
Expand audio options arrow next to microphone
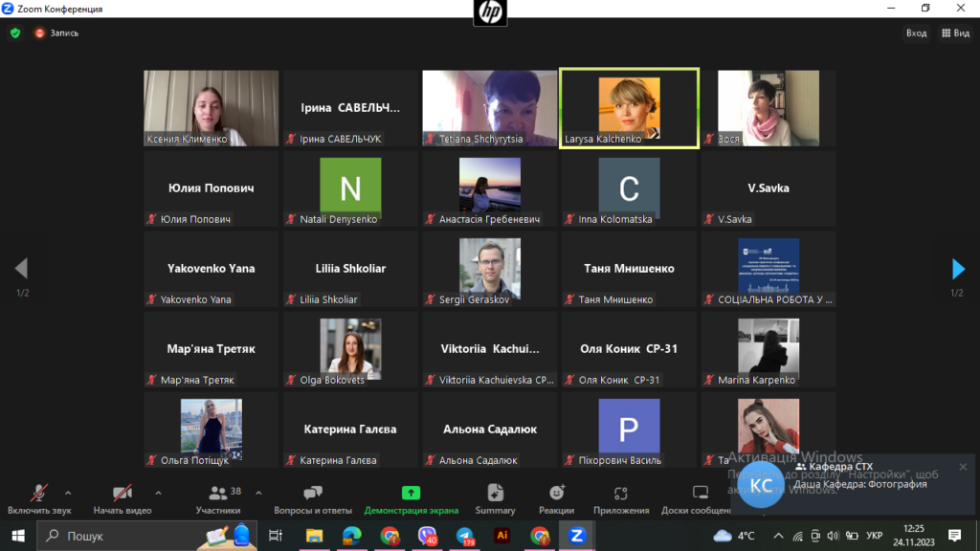pos(67,493)
